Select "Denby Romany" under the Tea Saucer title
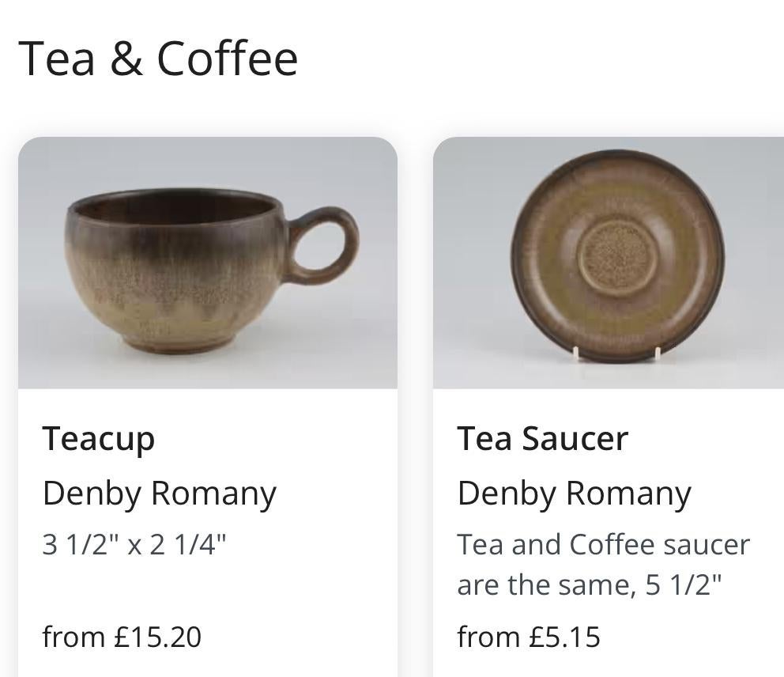Viewport: 784px width, 677px height. tap(574, 494)
